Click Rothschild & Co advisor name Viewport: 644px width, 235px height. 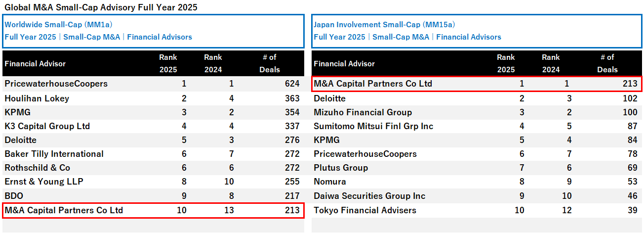[x=38, y=168]
